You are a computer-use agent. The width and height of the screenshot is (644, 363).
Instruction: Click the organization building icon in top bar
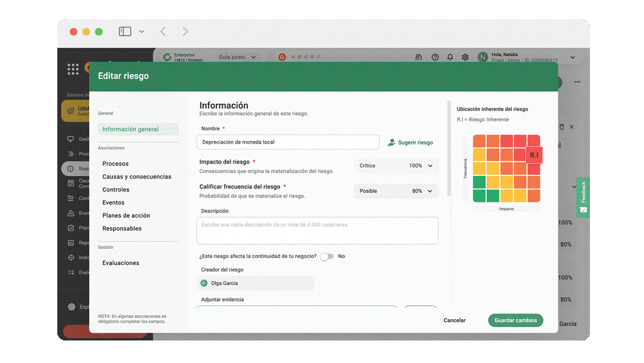click(419, 57)
